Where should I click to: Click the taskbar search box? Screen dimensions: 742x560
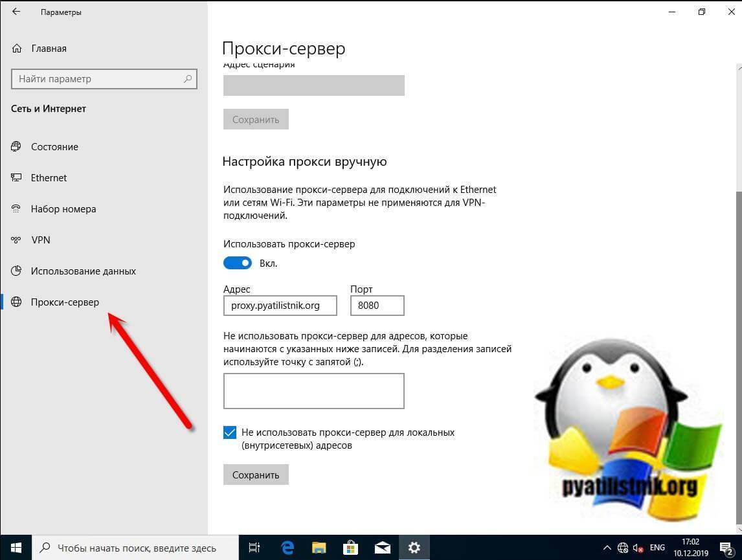135,548
